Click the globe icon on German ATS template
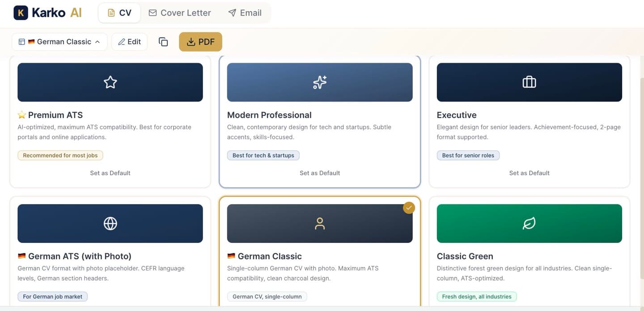The height and width of the screenshot is (311, 644). 110,223
